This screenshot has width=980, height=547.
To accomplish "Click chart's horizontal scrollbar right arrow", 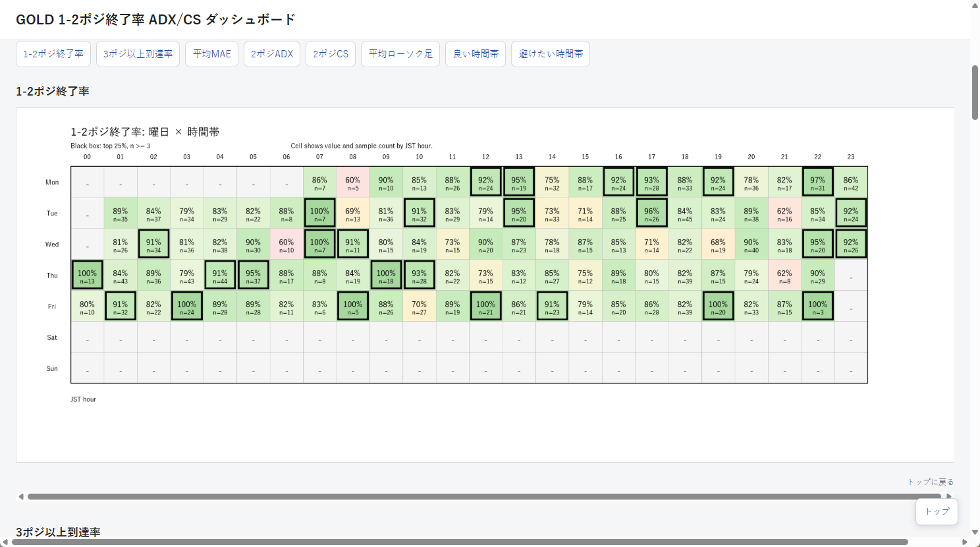I will point(949,496).
